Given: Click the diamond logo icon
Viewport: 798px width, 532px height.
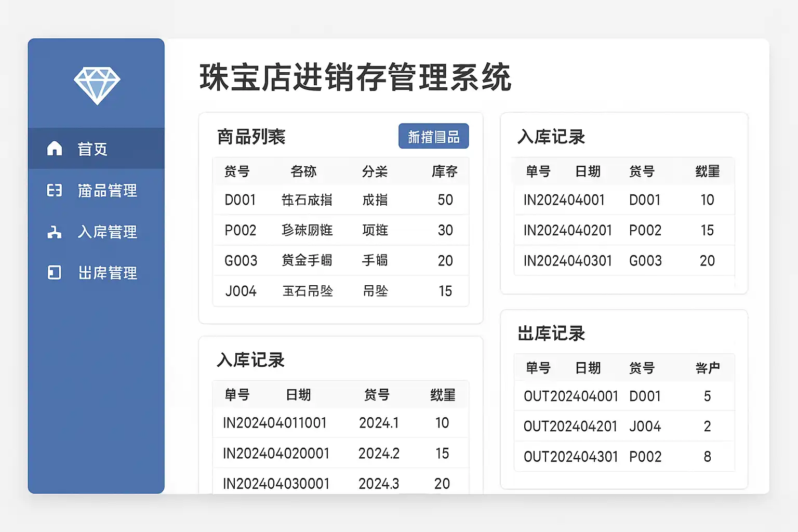Looking at the screenshot, I should [x=97, y=85].
